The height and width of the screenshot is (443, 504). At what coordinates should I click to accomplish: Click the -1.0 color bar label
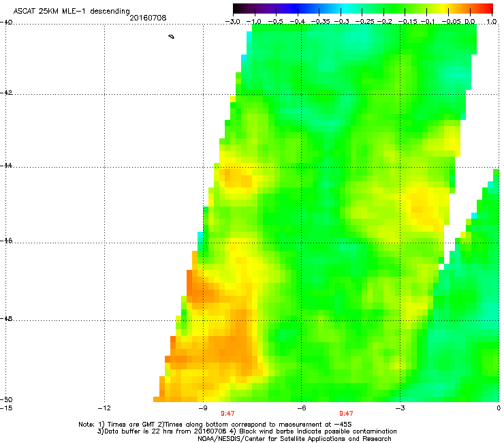(x=253, y=22)
